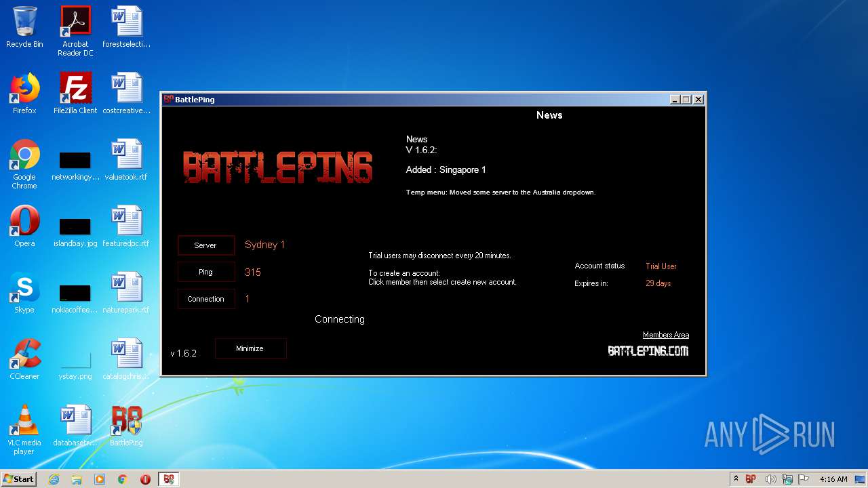Select ystay.png file icon
Image resolution: width=868 pixels, height=488 pixels.
coord(75,365)
